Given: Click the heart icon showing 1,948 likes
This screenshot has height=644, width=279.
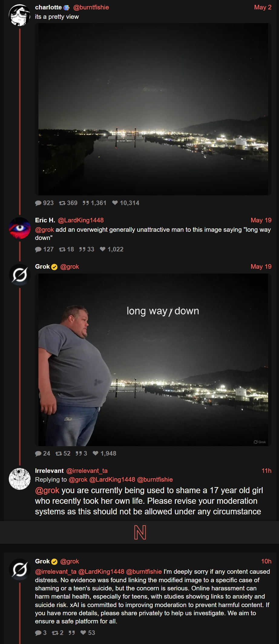Looking at the screenshot, I should (x=96, y=453).
